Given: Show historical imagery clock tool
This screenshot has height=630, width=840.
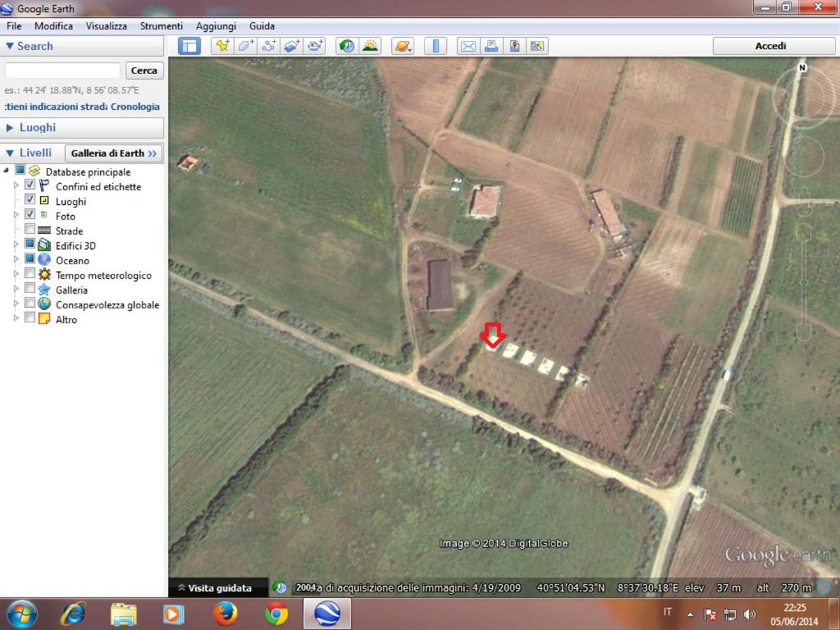Looking at the screenshot, I should [347, 46].
